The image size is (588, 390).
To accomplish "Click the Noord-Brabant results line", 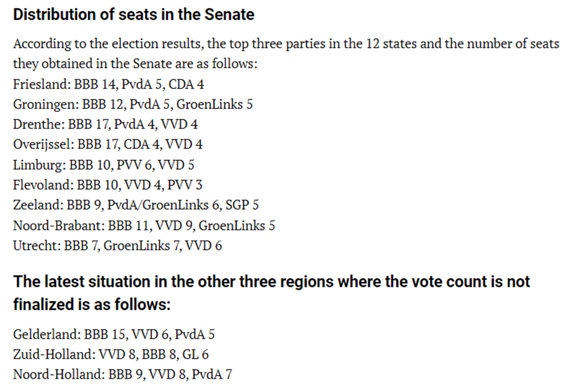I will (144, 226).
